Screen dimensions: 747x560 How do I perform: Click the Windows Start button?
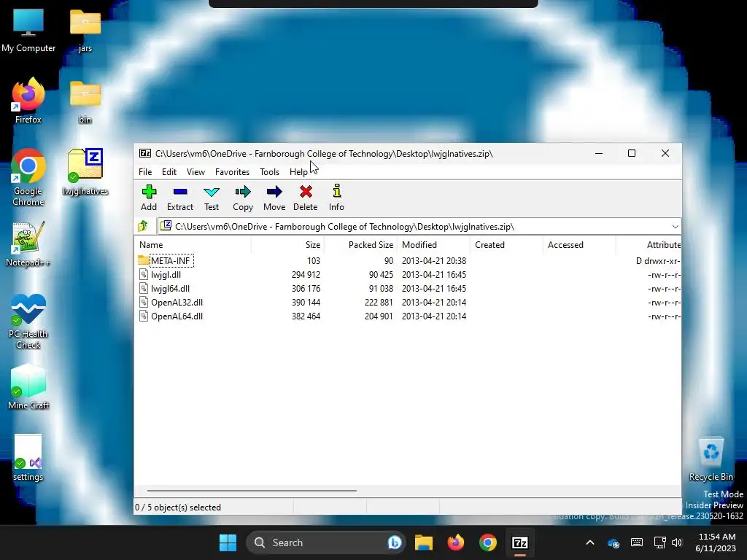coord(228,542)
